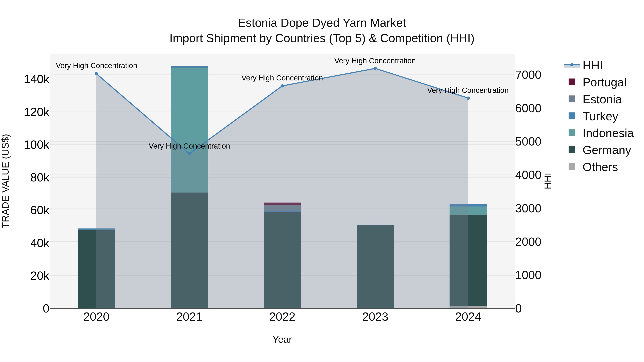The width and height of the screenshot is (644, 362).
Task: Click the Portugal segment of the 2022 bar
Action: (x=282, y=204)
